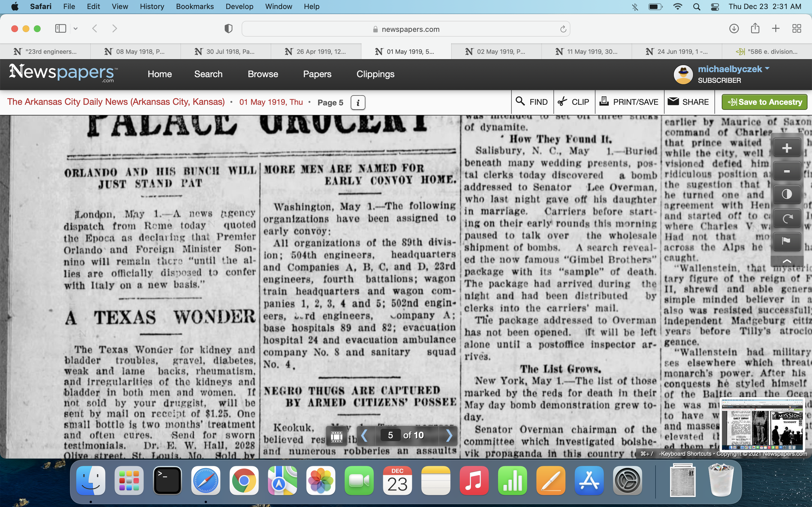This screenshot has height=507, width=812.
Task: Go to the next page arrow
Action: [x=449, y=435]
